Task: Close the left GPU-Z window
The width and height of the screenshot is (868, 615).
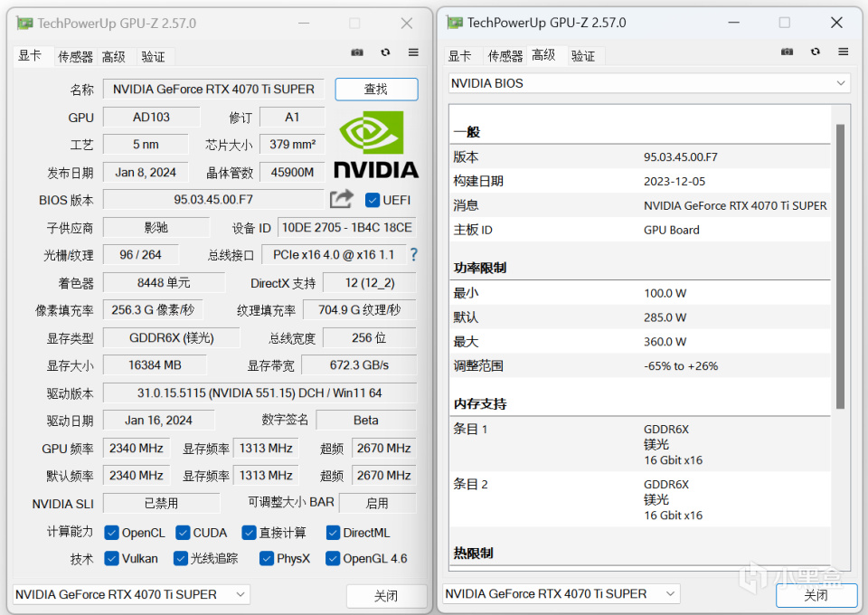Action: pyautogui.click(x=407, y=24)
